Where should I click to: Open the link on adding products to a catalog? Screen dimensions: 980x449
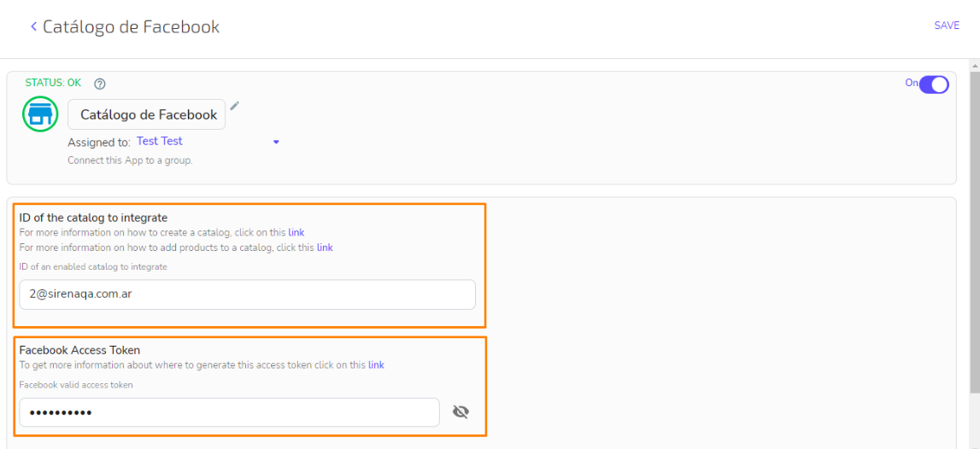tap(325, 248)
